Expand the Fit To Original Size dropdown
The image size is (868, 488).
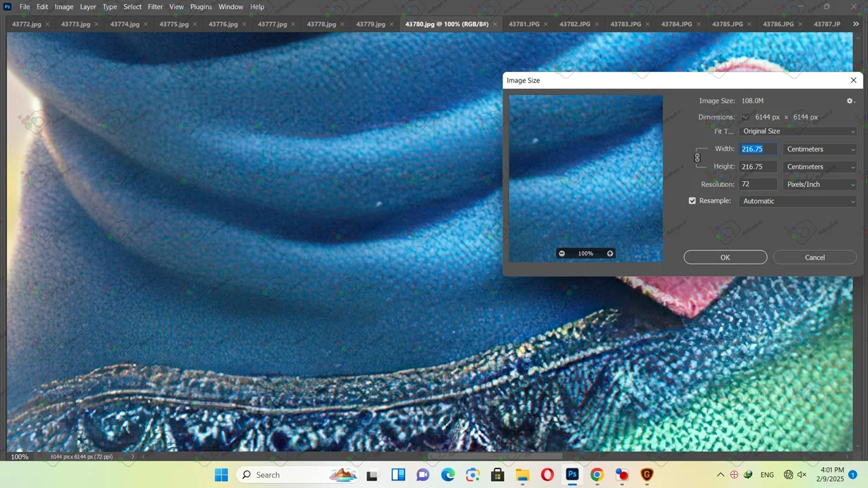[797, 131]
